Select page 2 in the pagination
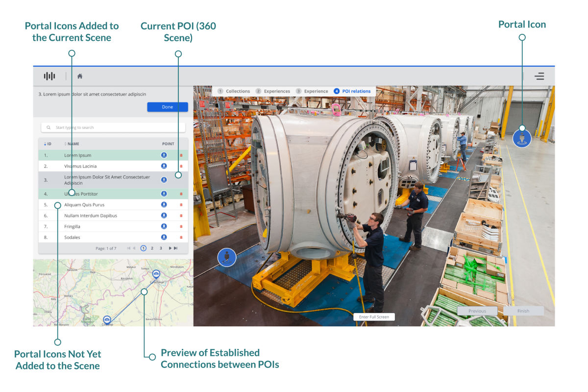 tap(152, 248)
